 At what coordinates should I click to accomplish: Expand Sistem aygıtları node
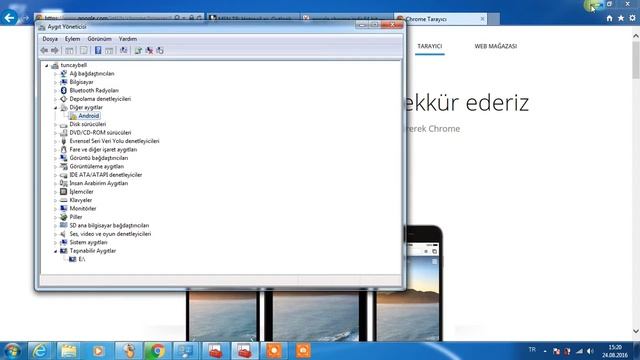56,242
